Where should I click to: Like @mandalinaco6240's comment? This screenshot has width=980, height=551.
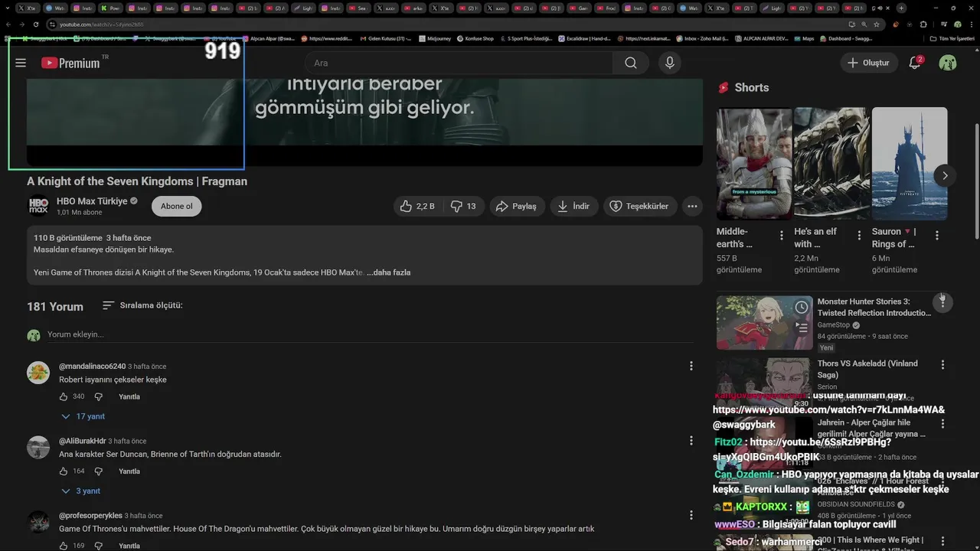click(x=64, y=396)
